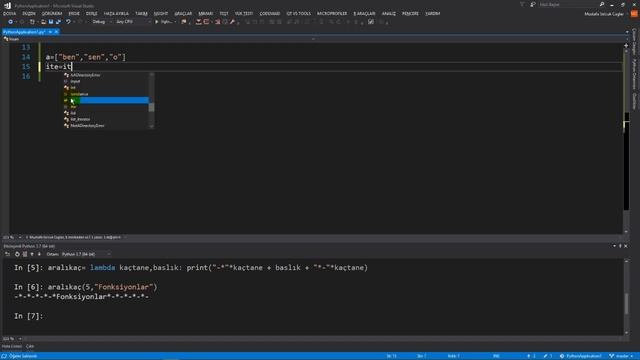Open the DOSYA menu
The image size is (640, 360).
pyautogui.click(x=9, y=13)
